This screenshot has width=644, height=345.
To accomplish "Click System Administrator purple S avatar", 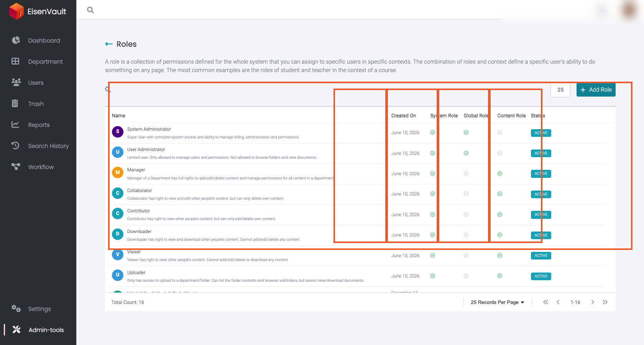I will coord(118,132).
